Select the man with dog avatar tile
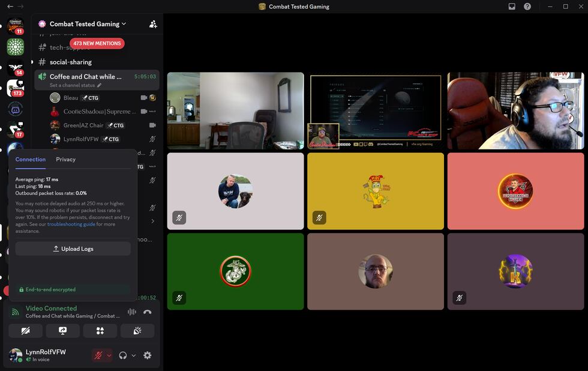 click(235, 191)
